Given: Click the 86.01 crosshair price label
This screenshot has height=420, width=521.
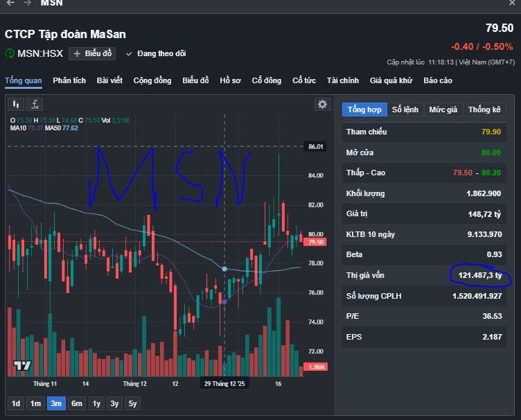Looking at the screenshot, I should (x=315, y=146).
